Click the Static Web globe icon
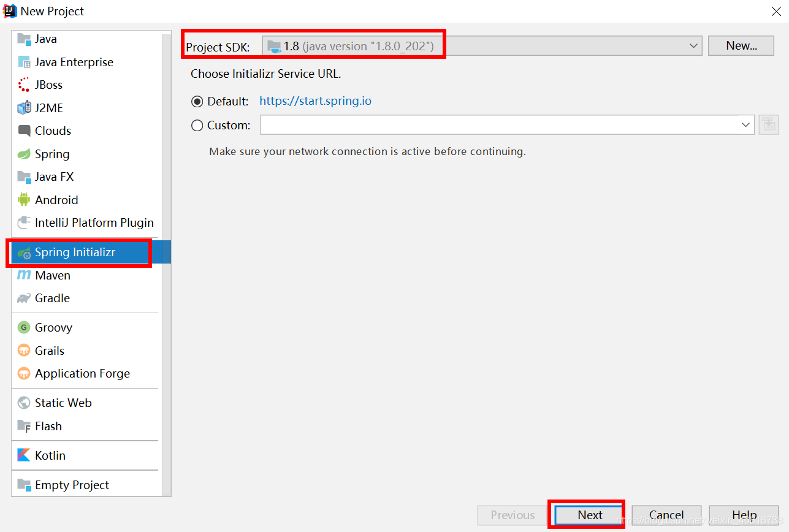Viewport: 789px width, 532px height. coord(24,403)
